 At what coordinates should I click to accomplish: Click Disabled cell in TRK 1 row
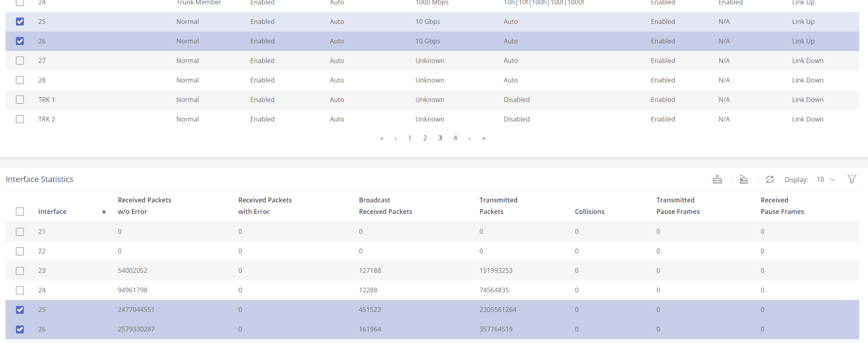(x=516, y=100)
